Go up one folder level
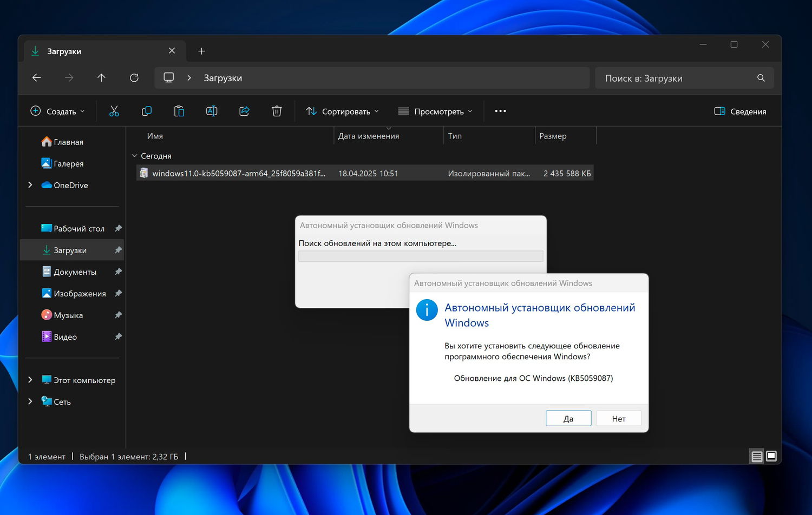This screenshot has height=515, width=812. coord(101,78)
